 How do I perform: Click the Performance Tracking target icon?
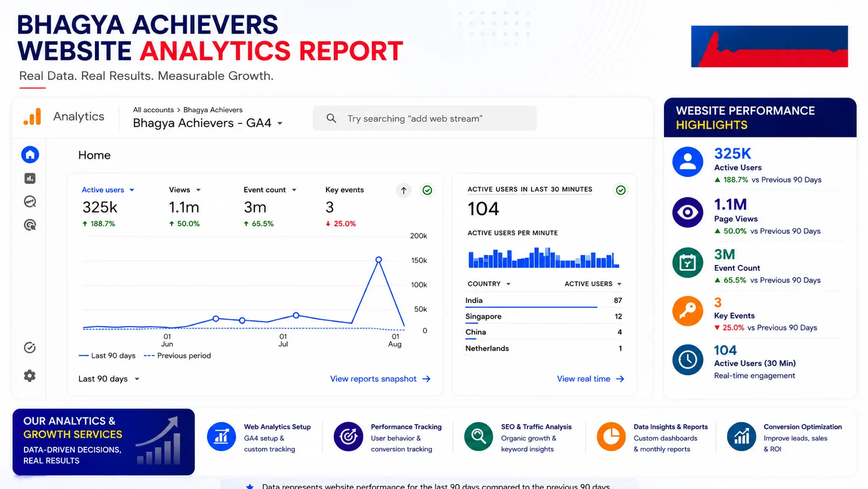pos(348,437)
